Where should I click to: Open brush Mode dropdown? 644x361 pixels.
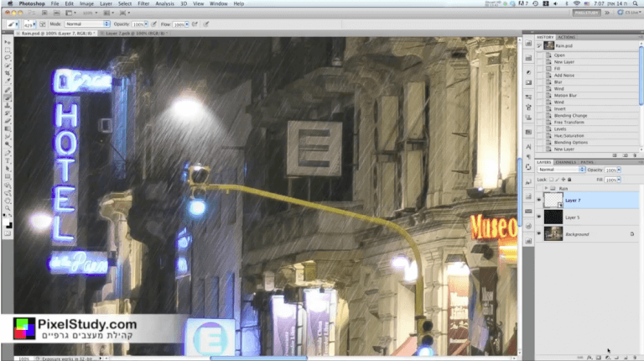(x=87, y=24)
